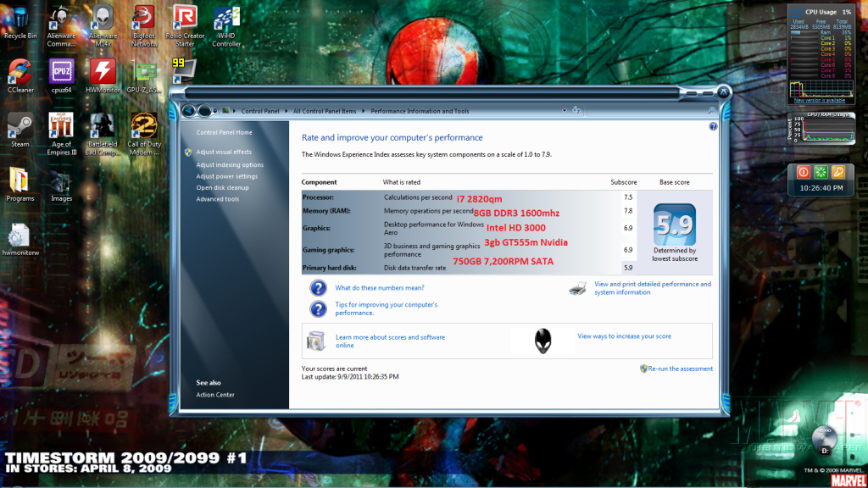Image resolution: width=868 pixels, height=488 pixels.
Task: Open the GPU-Z desktop icon
Action: (x=144, y=76)
